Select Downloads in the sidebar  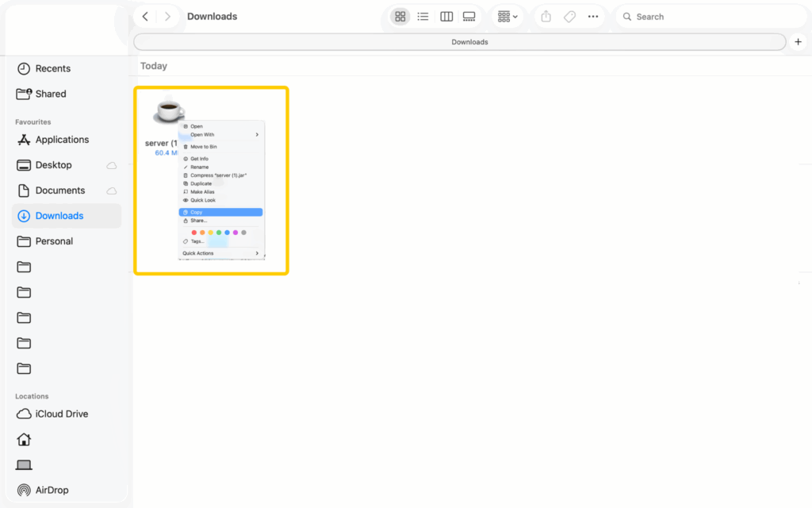(67, 216)
